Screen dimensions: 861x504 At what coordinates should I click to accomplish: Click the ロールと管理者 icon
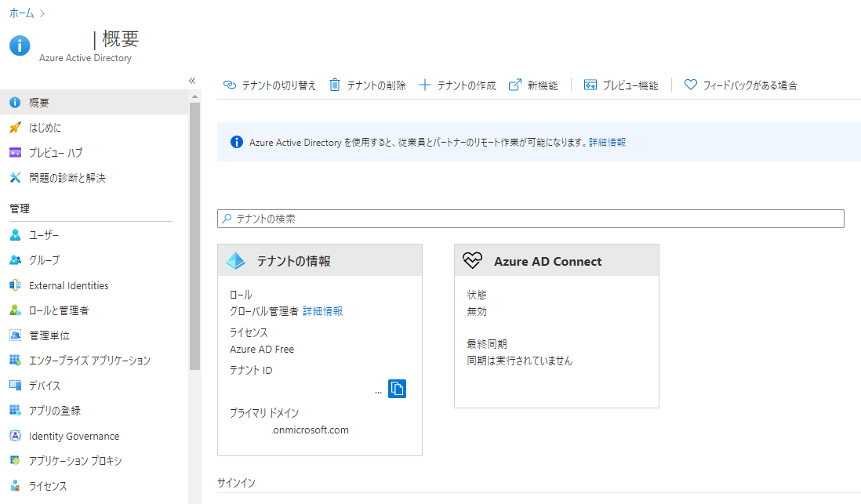[15, 310]
